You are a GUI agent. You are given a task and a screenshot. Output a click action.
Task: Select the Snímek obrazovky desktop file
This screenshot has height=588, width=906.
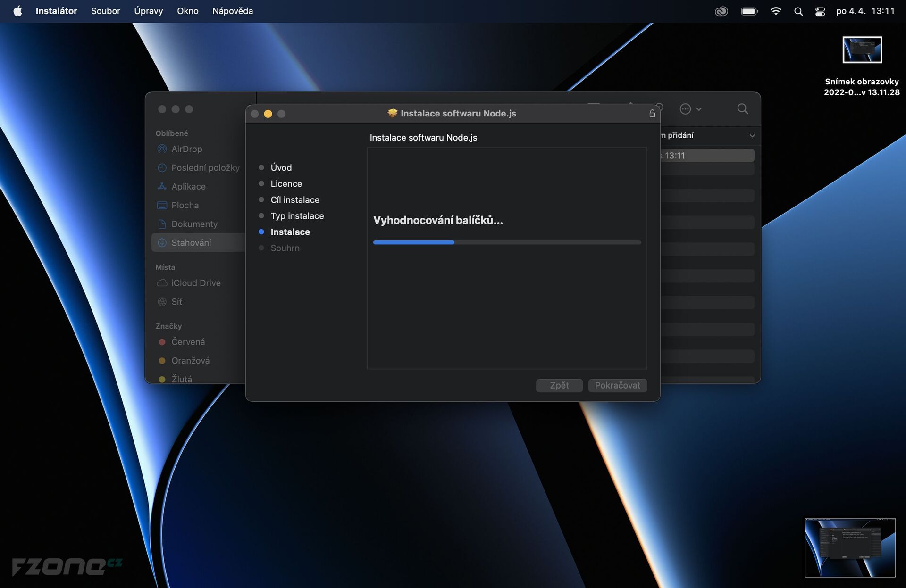point(862,66)
